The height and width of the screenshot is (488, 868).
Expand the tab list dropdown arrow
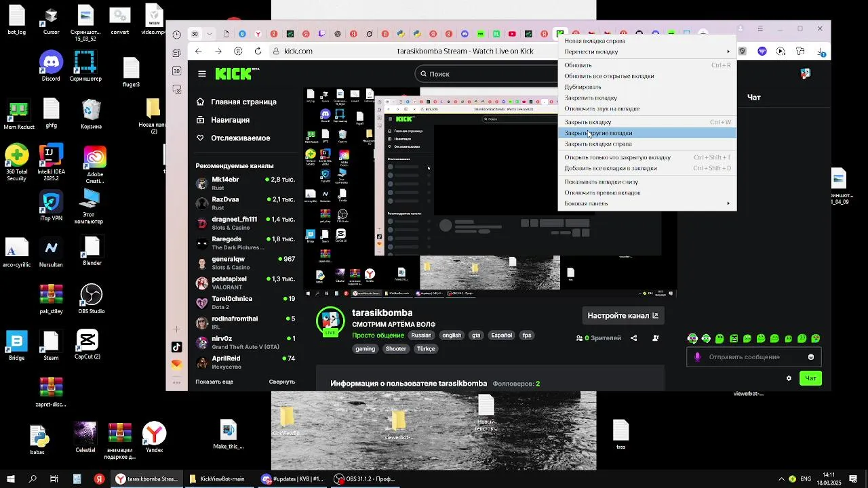(x=210, y=34)
